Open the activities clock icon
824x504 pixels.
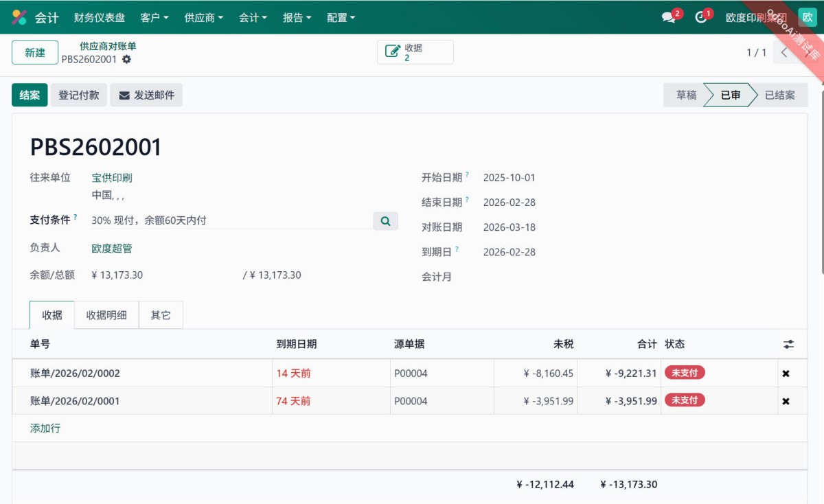[x=701, y=17]
